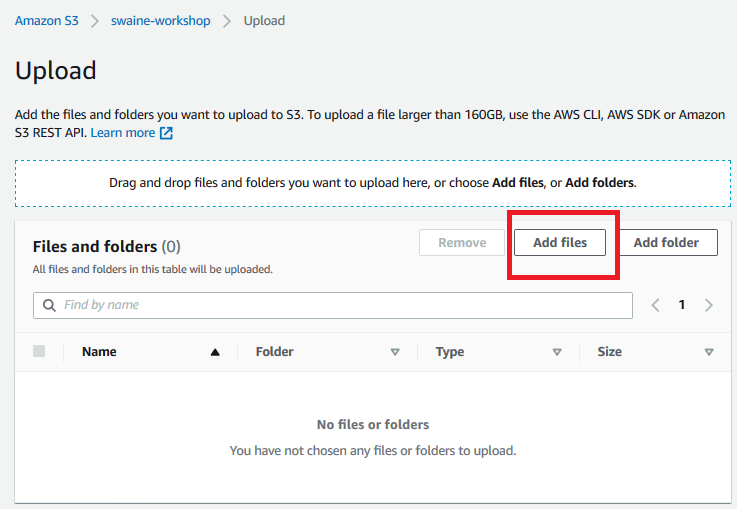Select page number 1 in pagination
The height and width of the screenshot is (509, 738).
pyautogui.click(x=682, y=305)
